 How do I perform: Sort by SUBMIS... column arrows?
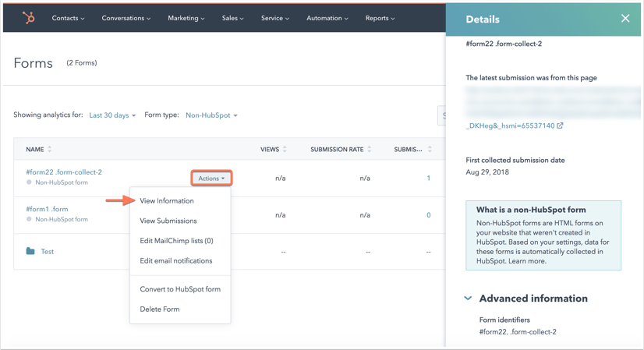[430, 149]
